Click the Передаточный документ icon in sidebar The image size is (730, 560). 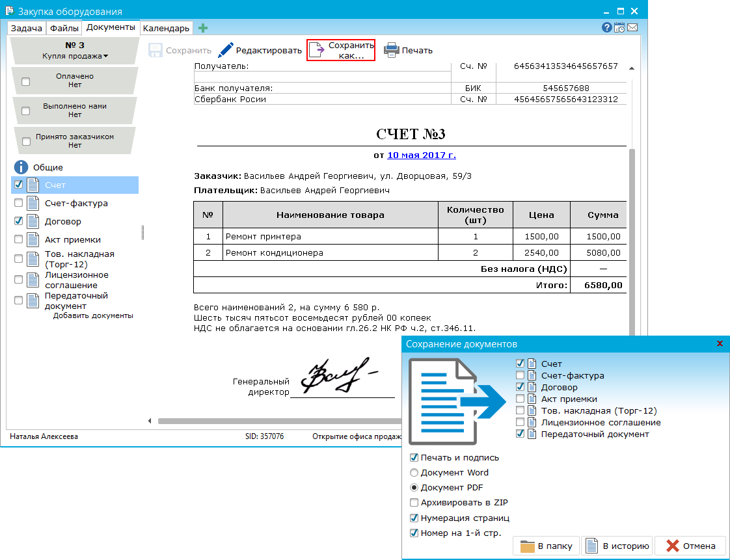(x=33, y=300)
